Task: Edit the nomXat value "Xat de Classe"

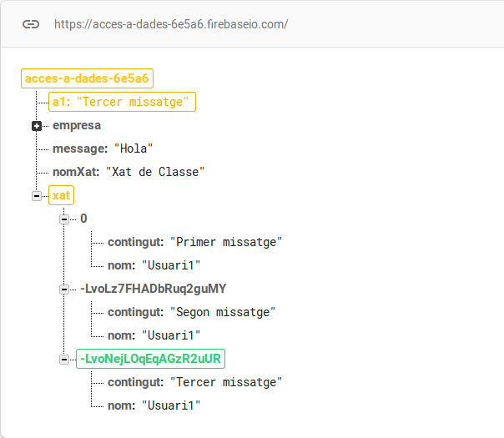Action: [155, 172]
